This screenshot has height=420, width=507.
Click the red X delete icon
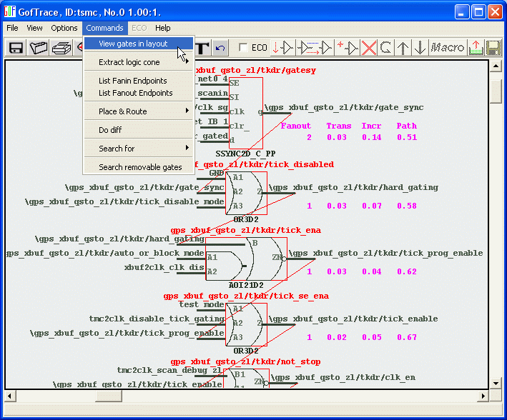368,48
